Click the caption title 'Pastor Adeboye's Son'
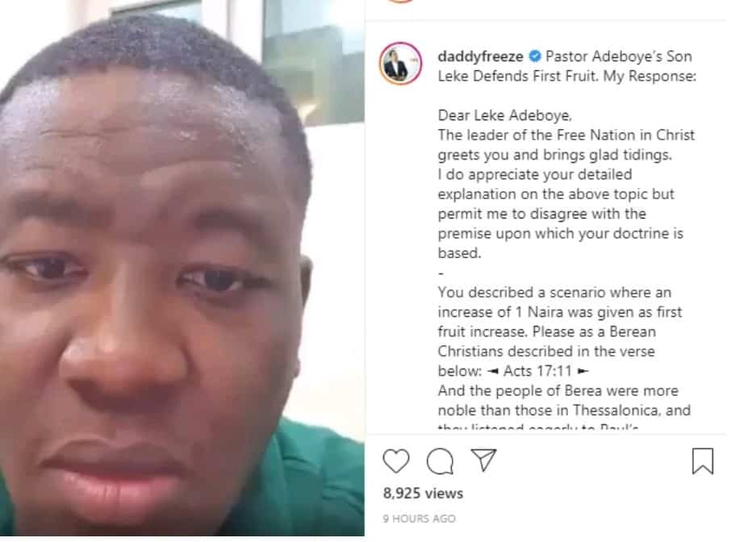 pos(619,56)
